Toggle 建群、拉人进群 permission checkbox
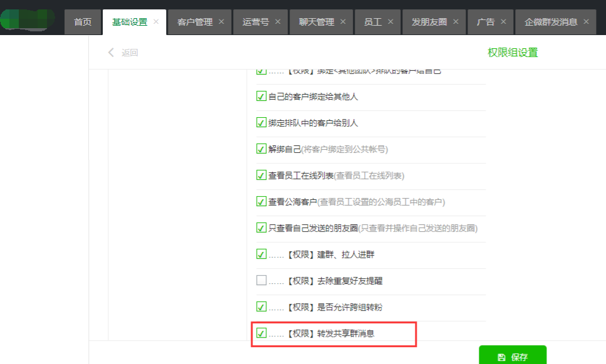606x364 pixels. click(261, 254)
